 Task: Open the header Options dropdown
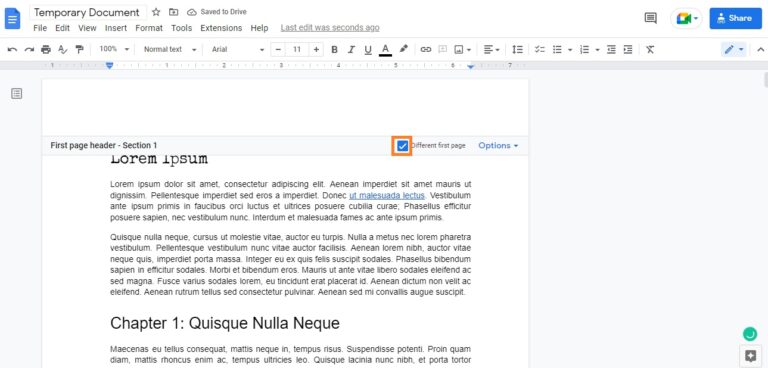pos(498,146)
